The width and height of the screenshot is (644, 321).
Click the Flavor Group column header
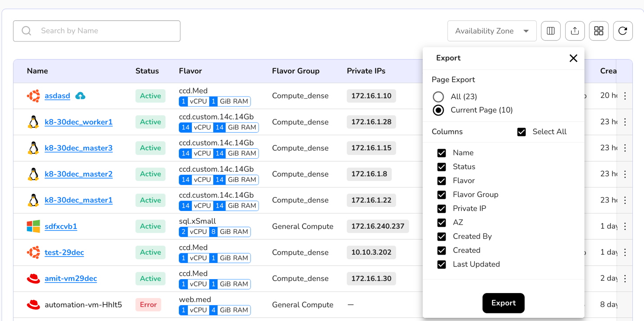point(296,71)
